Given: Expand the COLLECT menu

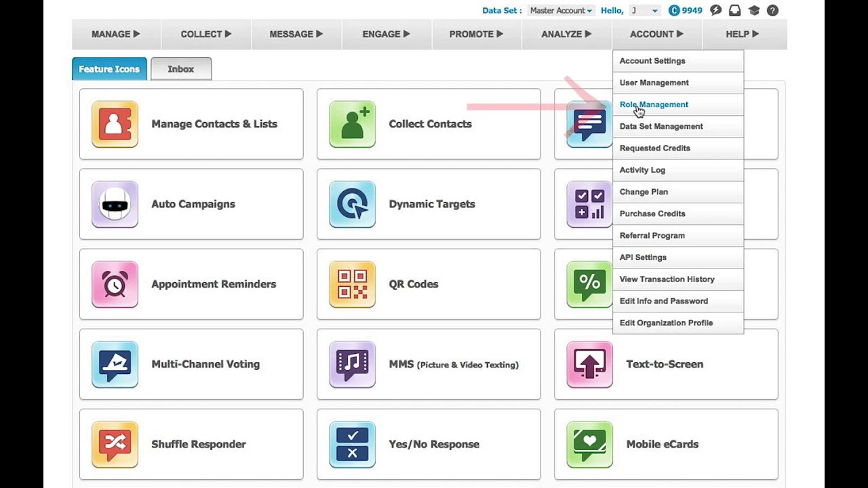Looking at the screenshot, I should [x=206, y=34].
